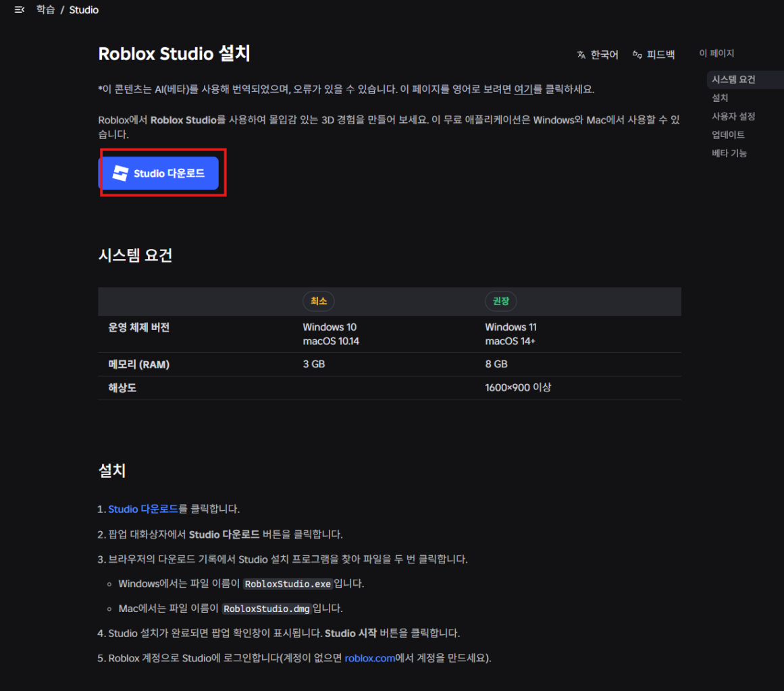Viewport: 784px width, 691px height.
Task: Go to 업데이트 in page outline
Action: (x=728, y=135)
